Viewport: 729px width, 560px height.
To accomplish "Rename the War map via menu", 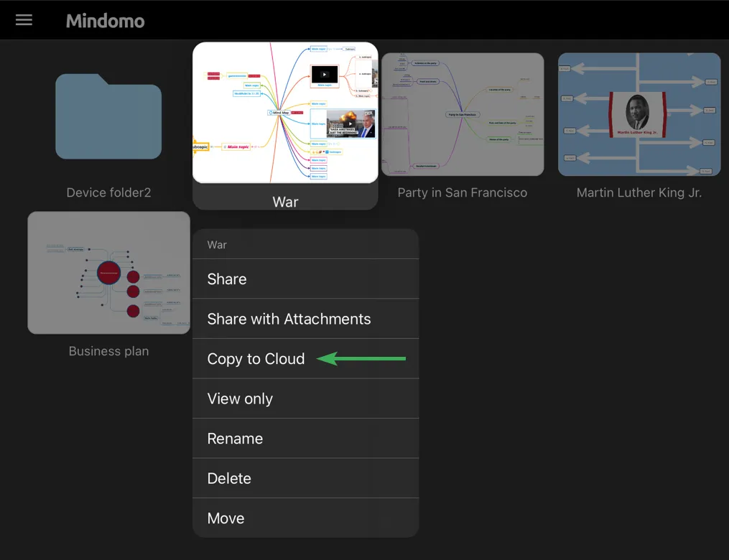I will tap(235, 439).
